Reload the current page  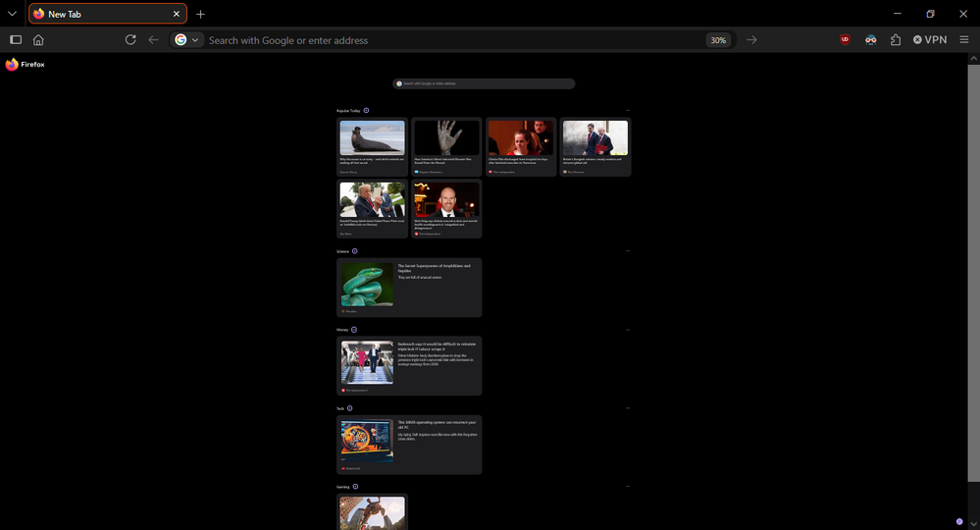coord(130,39)
